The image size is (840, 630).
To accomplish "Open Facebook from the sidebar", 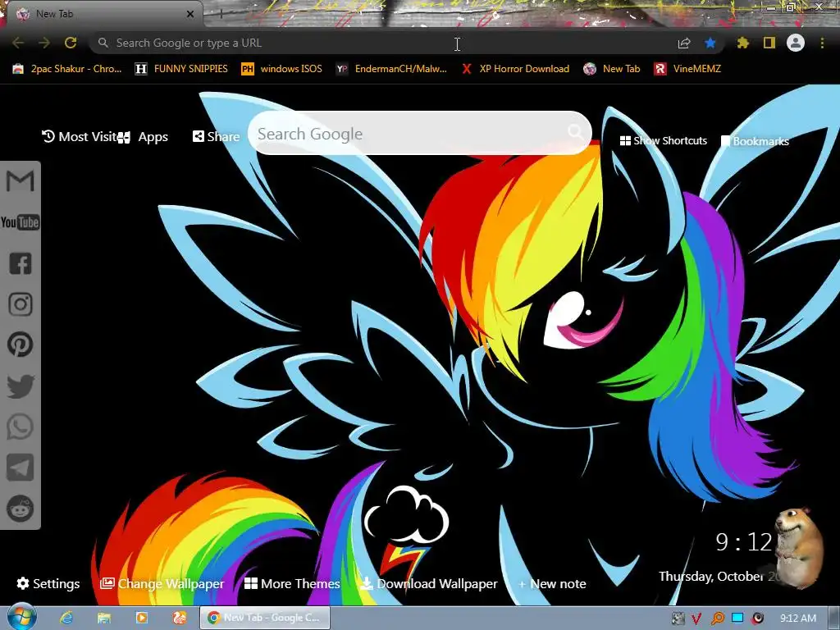I will tap(21, 263).
